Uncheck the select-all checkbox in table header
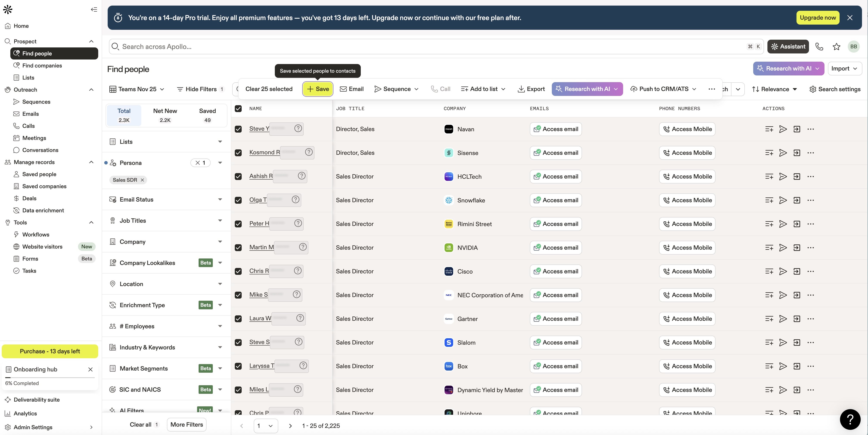This screenshot has height=435, width=868. 238,109
